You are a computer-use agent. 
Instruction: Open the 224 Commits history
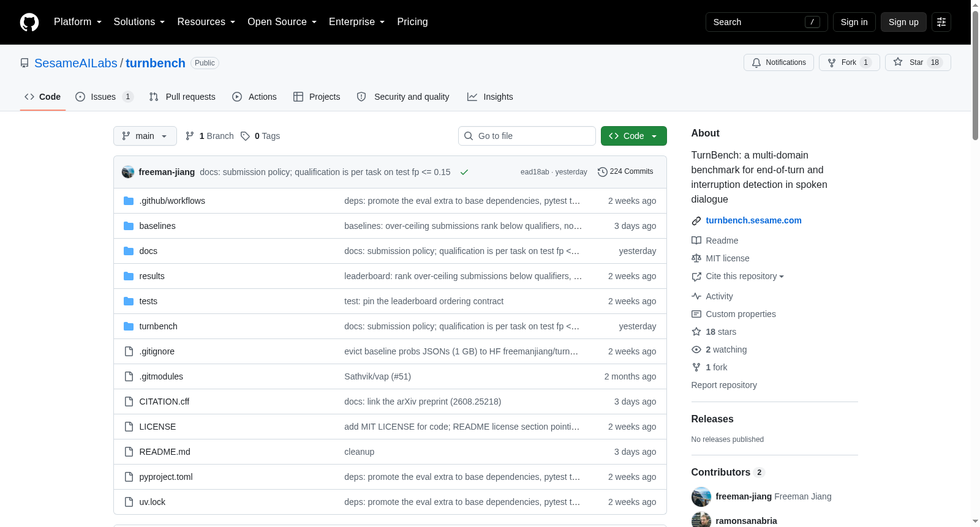(625, 172)
